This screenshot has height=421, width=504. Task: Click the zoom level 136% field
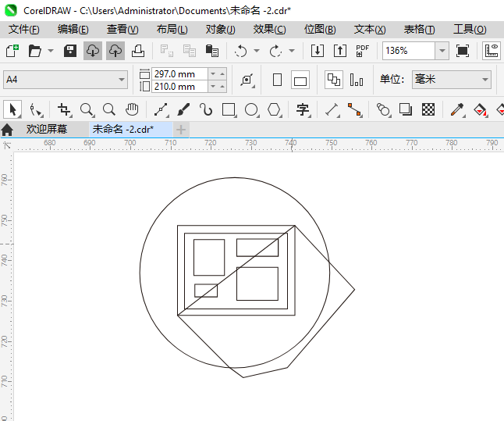409,51
